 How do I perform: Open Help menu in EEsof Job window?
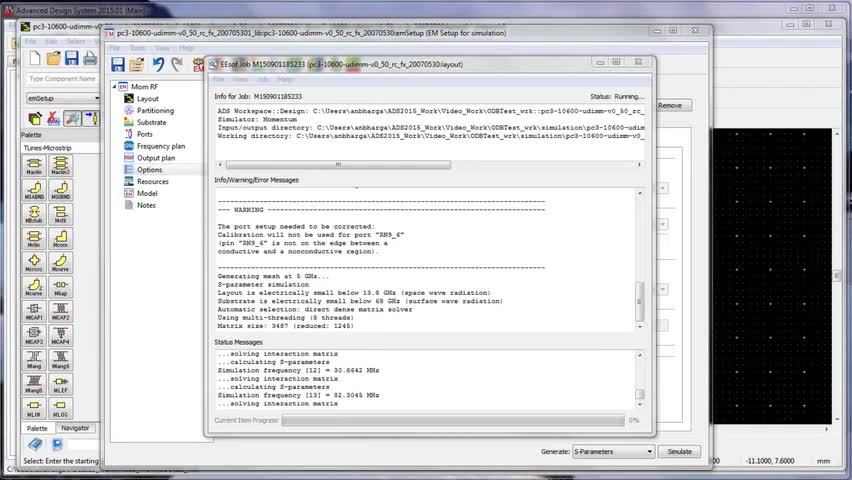285,79
